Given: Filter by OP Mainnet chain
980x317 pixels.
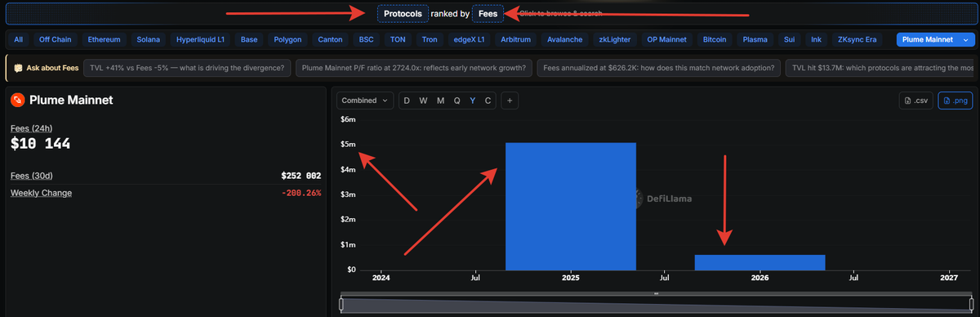Looking at the screenshot, I should coord(667,39).
